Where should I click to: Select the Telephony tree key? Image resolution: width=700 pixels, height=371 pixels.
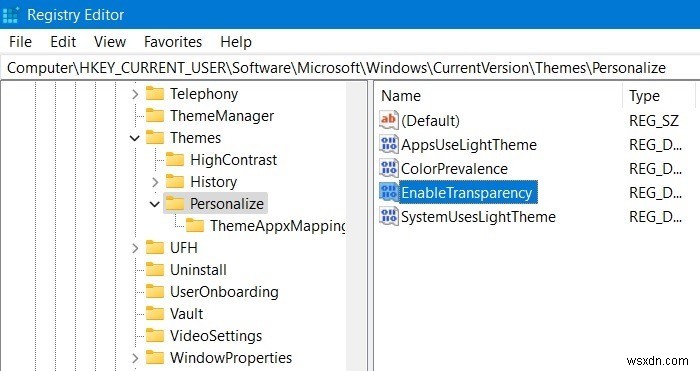204,94
